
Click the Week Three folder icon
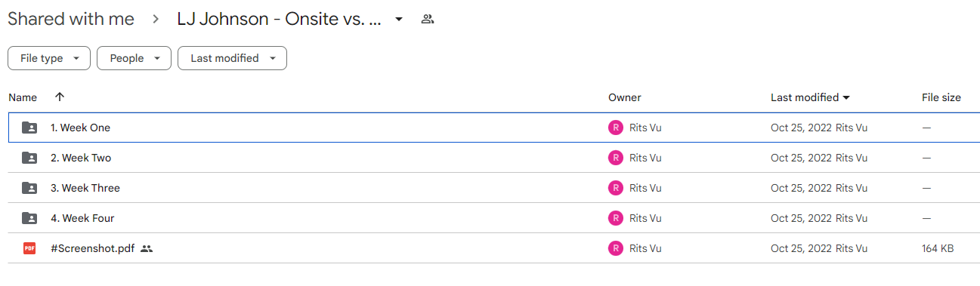tap(29, 188)
